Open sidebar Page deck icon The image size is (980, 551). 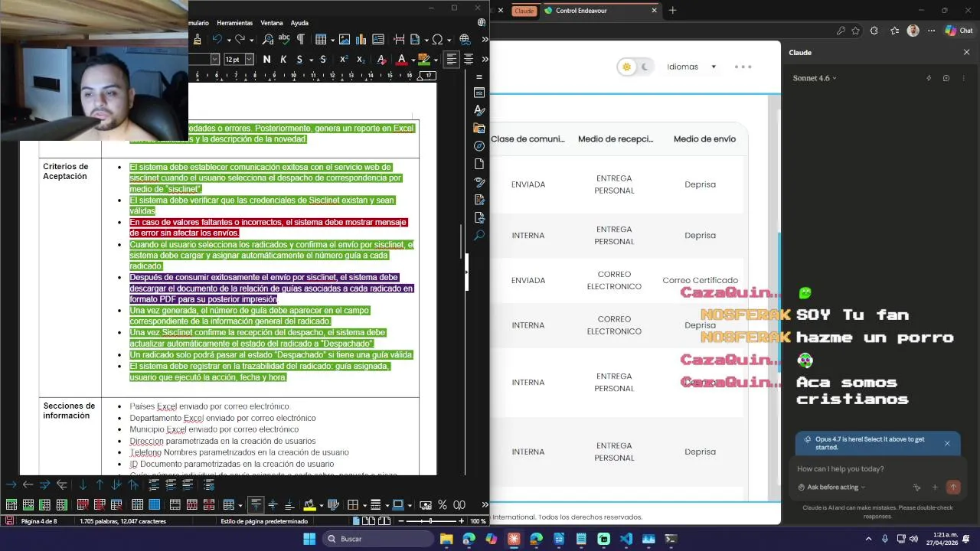point(479,164)
